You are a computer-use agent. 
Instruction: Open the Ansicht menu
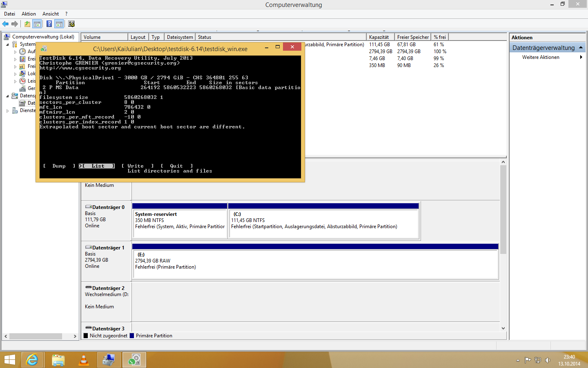[x=51, y=14]
